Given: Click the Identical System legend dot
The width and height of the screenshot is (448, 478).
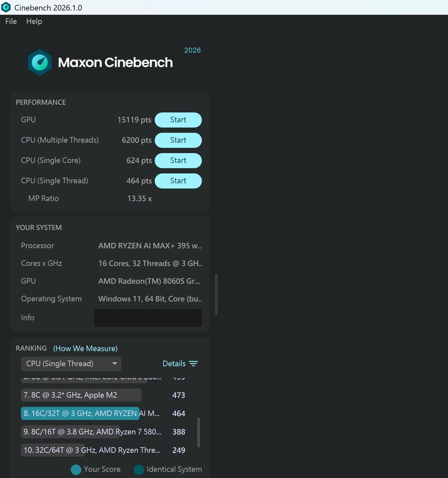Looking at the screenshot, I should click(139, 469).
